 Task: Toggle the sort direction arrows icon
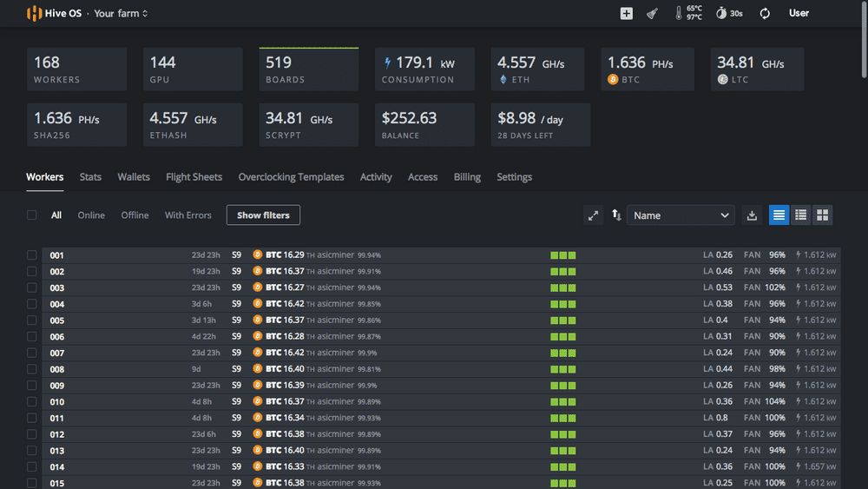click(x=616, y=215)
